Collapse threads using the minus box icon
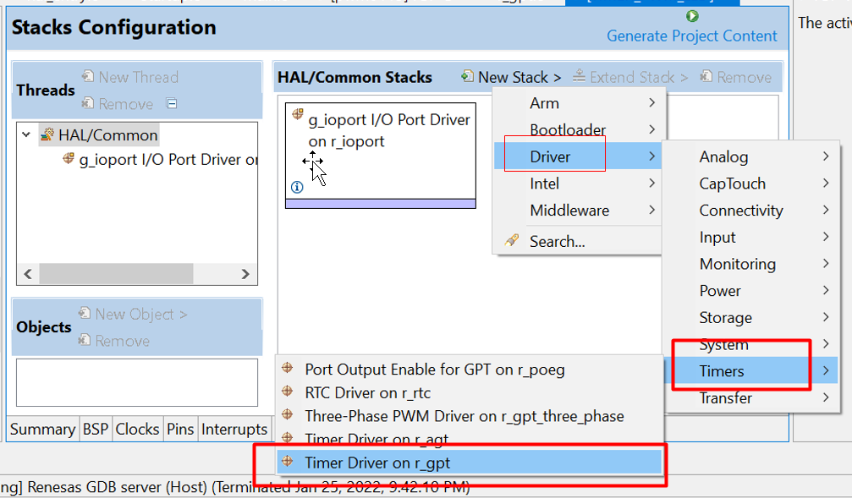852x504 pixels. click(172, 104)
